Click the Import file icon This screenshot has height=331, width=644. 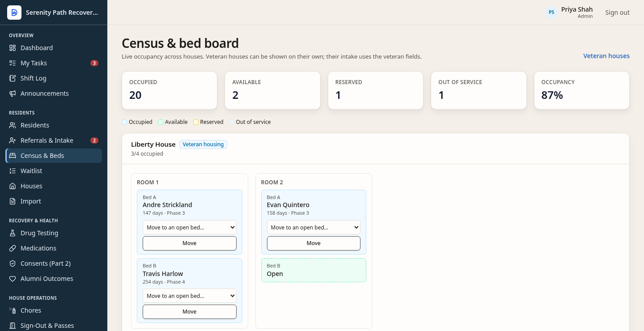tap(13, 201)
